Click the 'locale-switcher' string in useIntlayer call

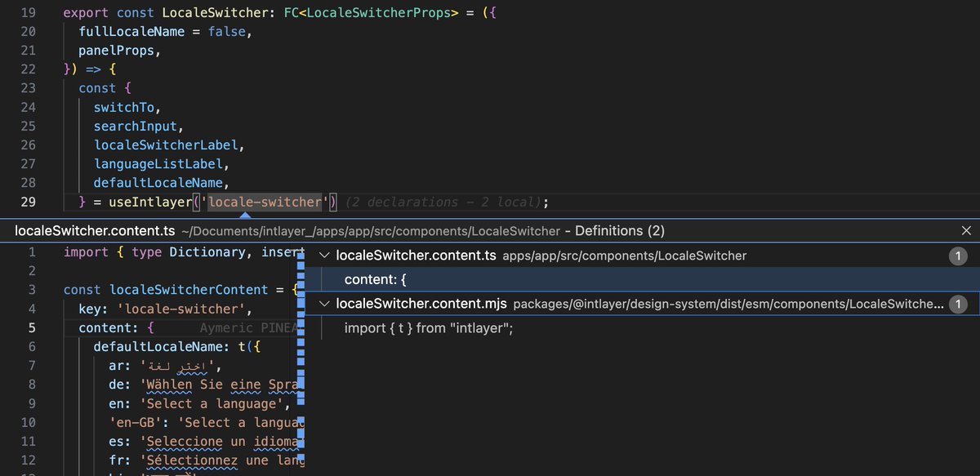[x=265, y=202]
